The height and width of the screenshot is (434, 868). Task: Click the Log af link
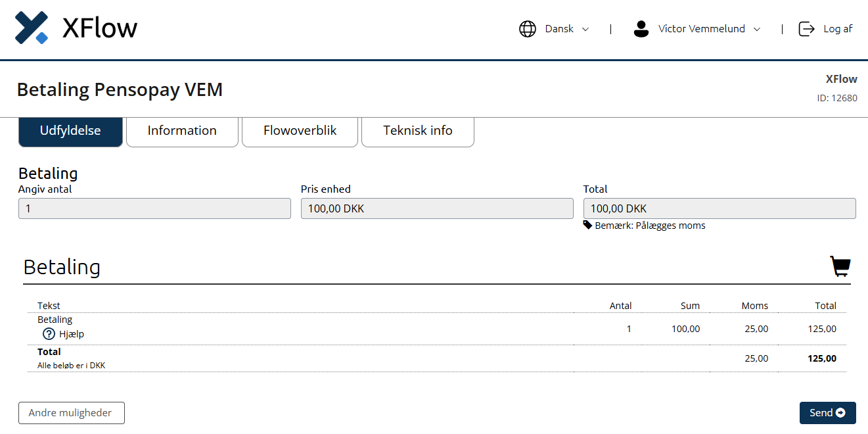click(x=838, y=29)
